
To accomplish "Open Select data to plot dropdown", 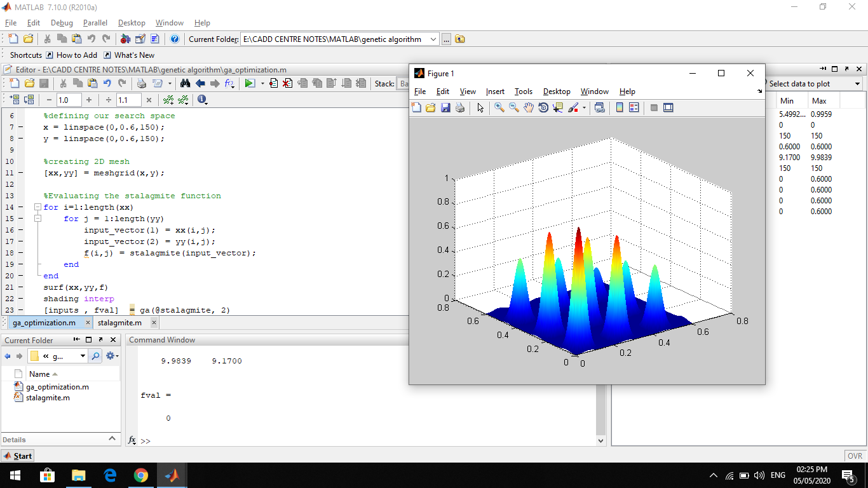I will (857, 84).
